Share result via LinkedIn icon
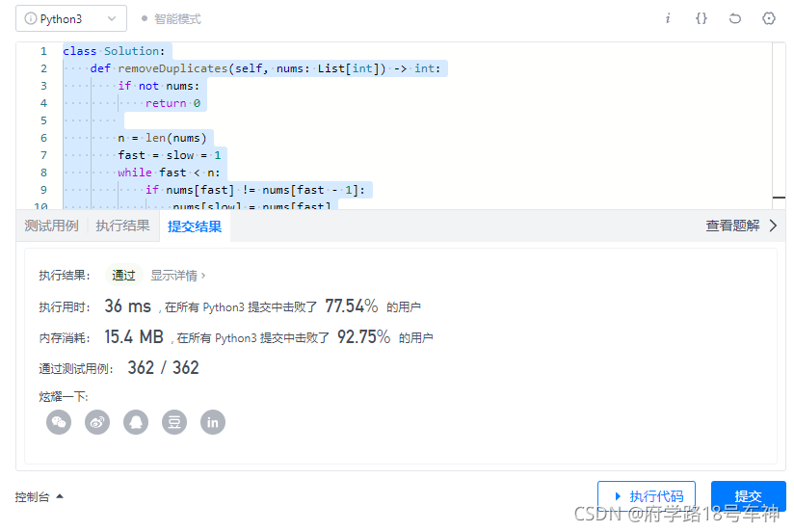Screen dimensions: 794x532 (213, 422)
